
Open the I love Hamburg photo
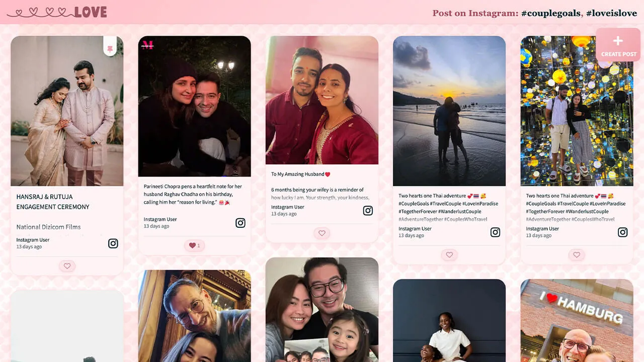pos(577,320)
